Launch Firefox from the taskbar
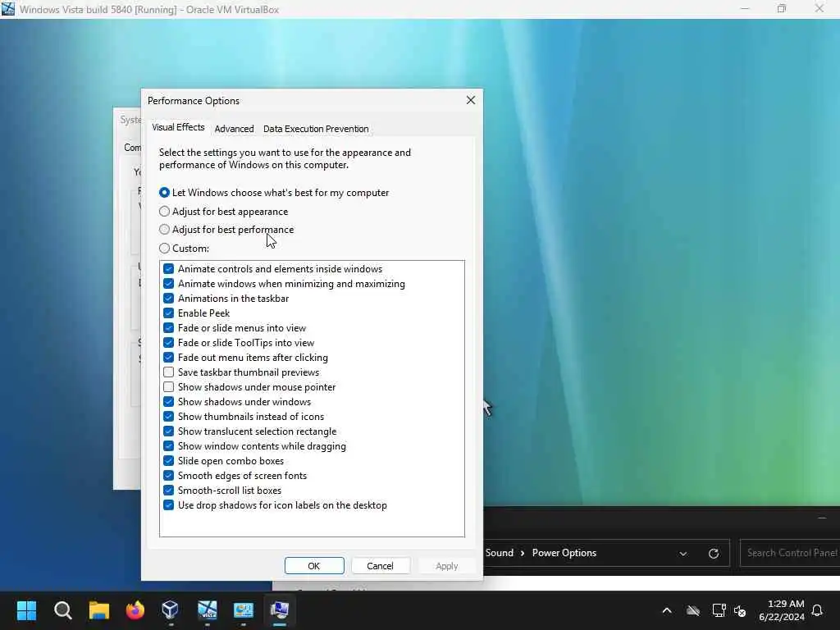Image resolution: width=840 pixels, height=630 pixels. pyautogui.click(x=135, y=610)
